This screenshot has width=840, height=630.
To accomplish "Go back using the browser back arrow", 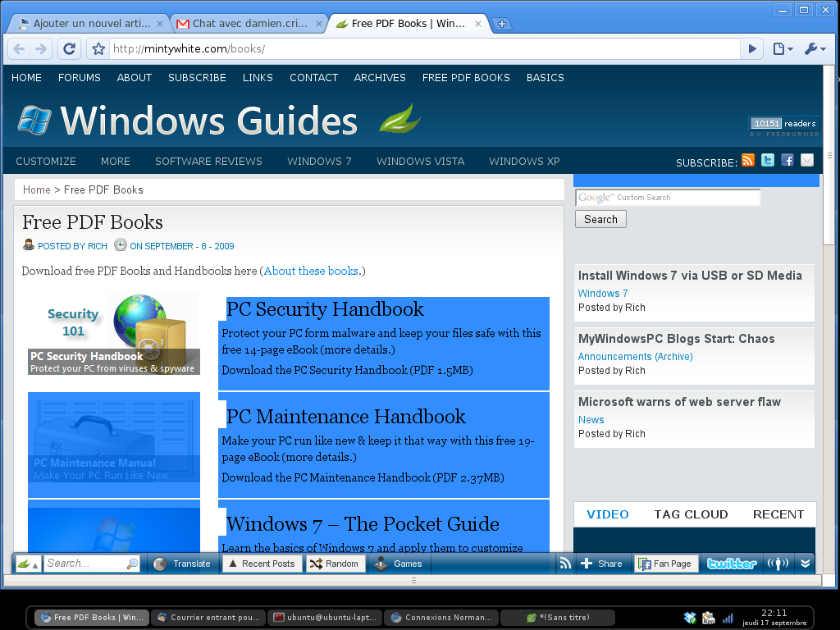I will [x=20, y=49].
